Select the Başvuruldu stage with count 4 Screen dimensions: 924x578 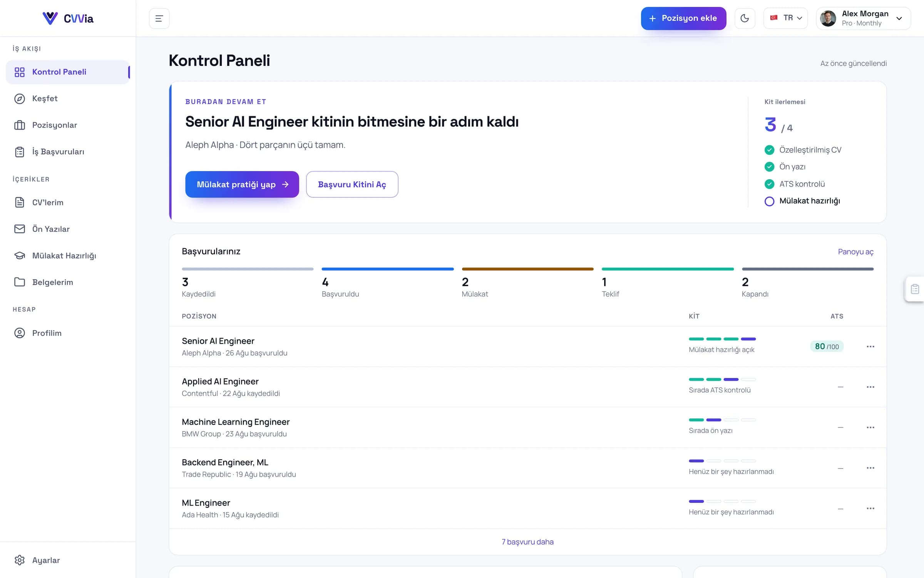388,283
